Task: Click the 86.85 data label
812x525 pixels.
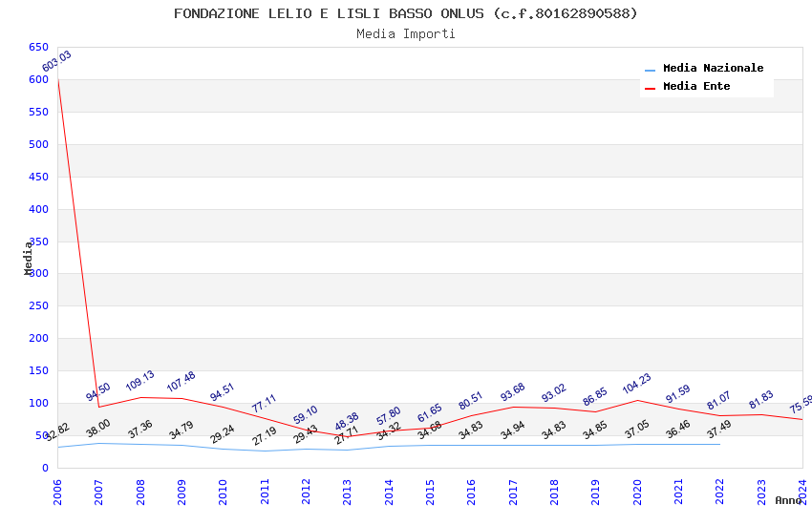Action: tap(595, 397)
